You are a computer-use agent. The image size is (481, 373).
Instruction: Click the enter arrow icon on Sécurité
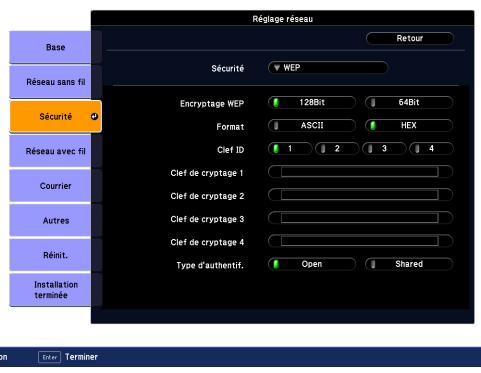point(95,116)
